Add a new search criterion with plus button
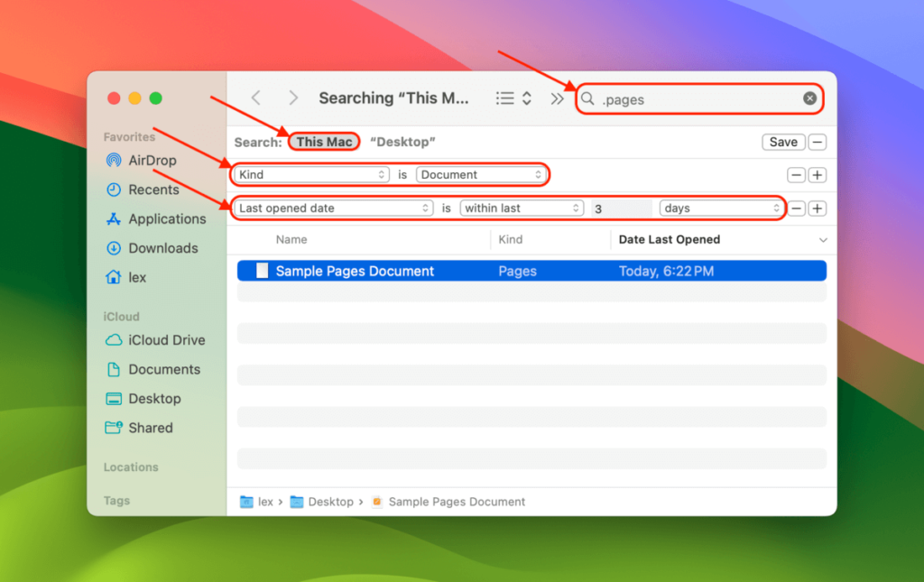 [x=818, y=174]
